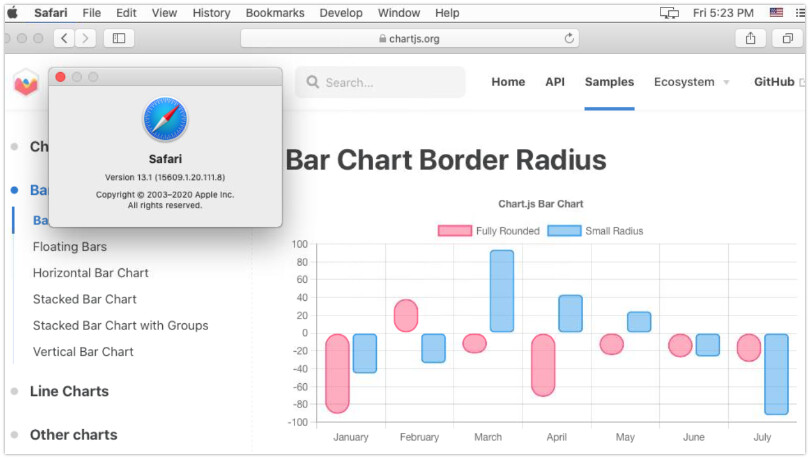Click the Safari version text 13.1
The height and width of the screenshot is (459, 810).
click(165, 177)
